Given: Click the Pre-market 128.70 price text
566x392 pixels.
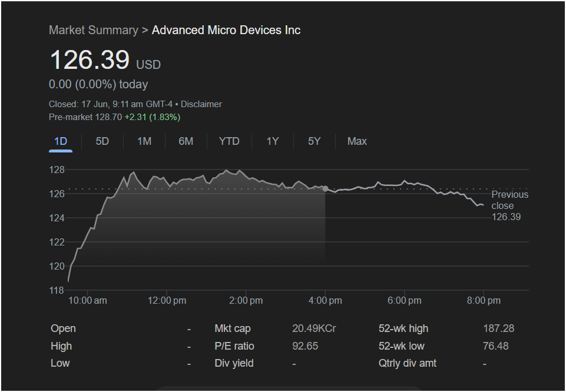Looking at the screenshot, I should point(85,117).
